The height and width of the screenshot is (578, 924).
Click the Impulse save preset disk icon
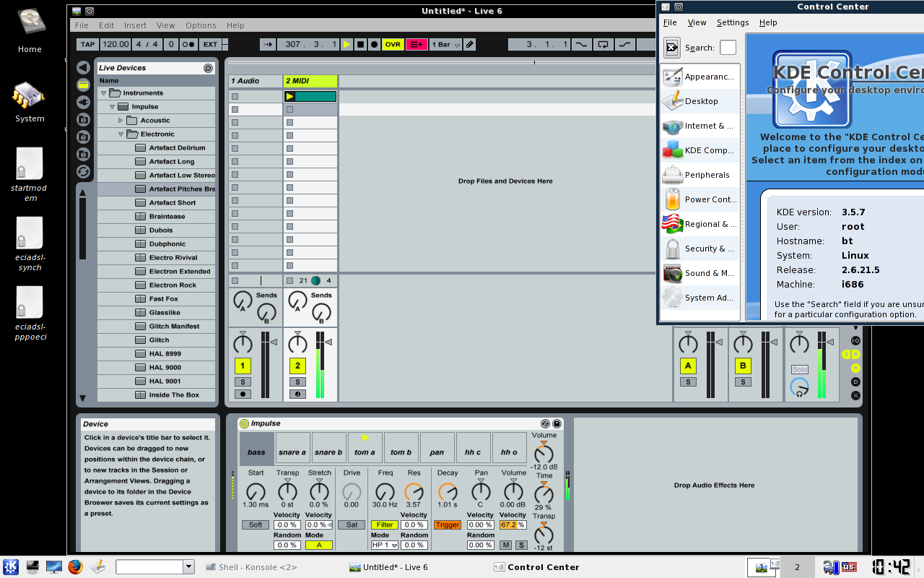(557, 423)
